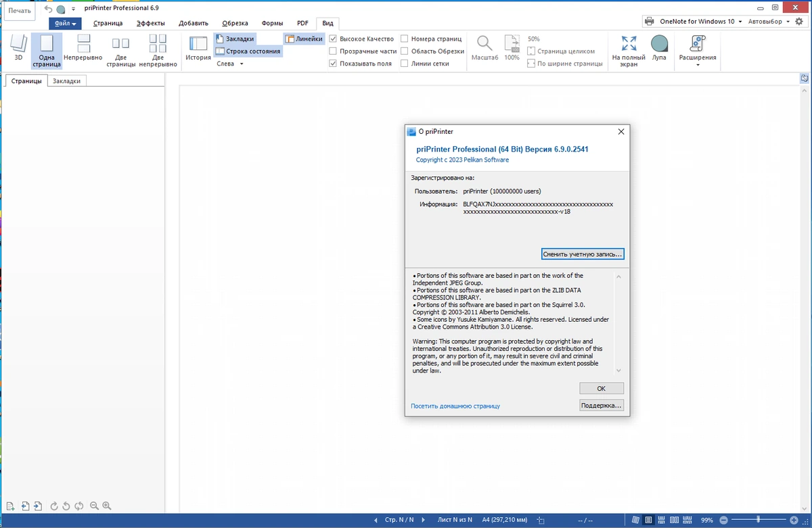Switch to Одна страница view
This screenshot has height=528, width=812.
(47, 51)
